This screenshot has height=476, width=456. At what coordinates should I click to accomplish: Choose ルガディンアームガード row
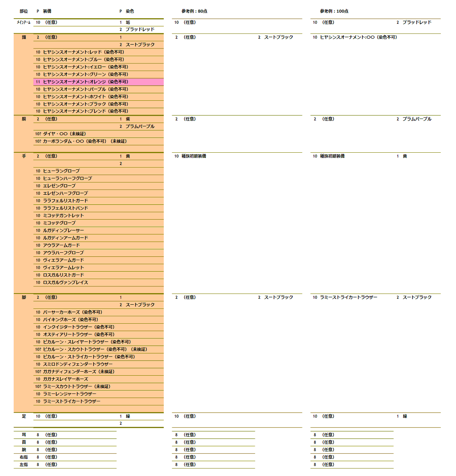coord(98,238)
